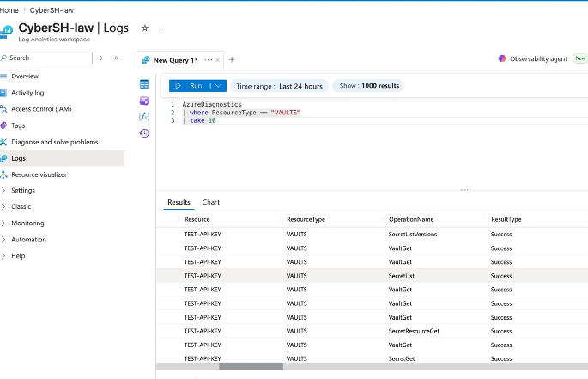Click the Tags icon
The width and height of the screenshot is (588, 379).
coord(3,125)
